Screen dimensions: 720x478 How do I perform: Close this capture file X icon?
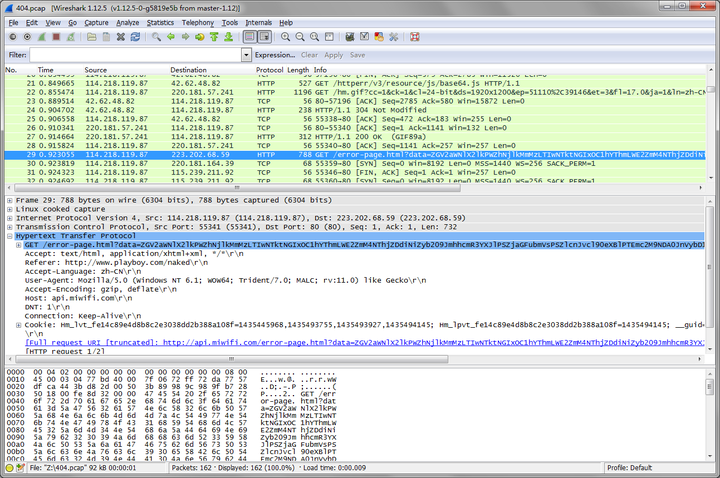121,37
